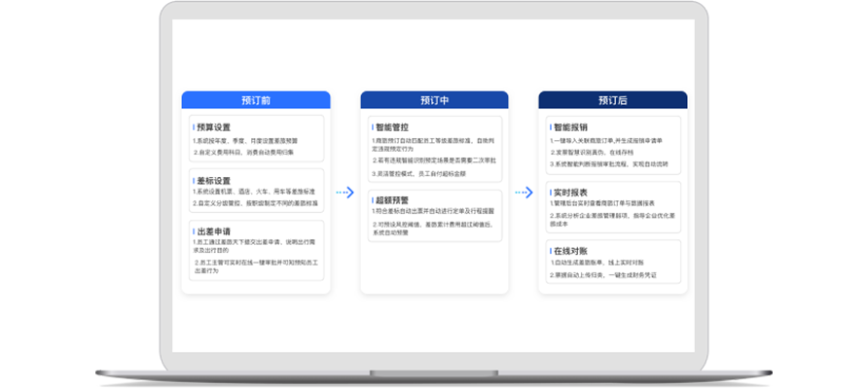Select the 预订中 header tab
The height and width of the screenshot is (389, 868).
pos(434,100)
